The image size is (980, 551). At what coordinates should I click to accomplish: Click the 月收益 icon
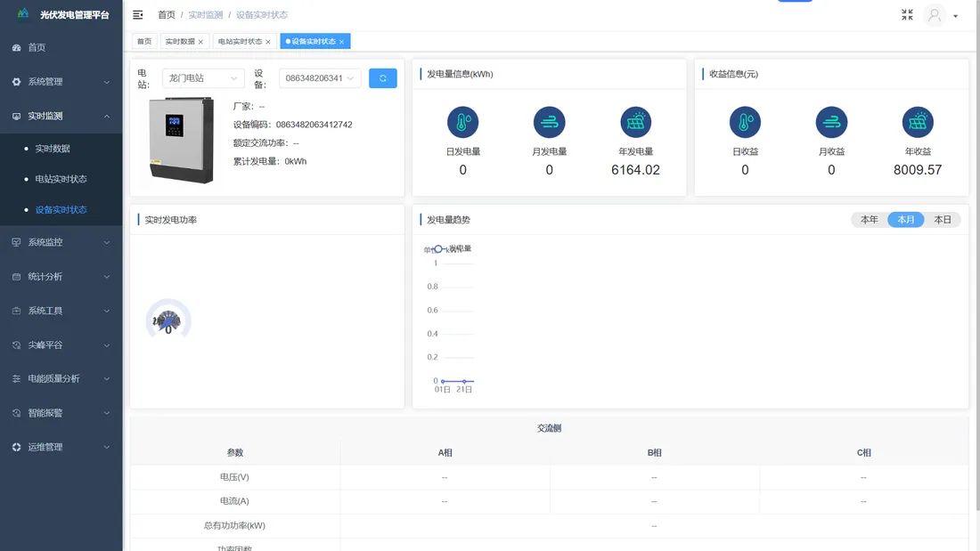pyautogui.click(x=831, y=123)
